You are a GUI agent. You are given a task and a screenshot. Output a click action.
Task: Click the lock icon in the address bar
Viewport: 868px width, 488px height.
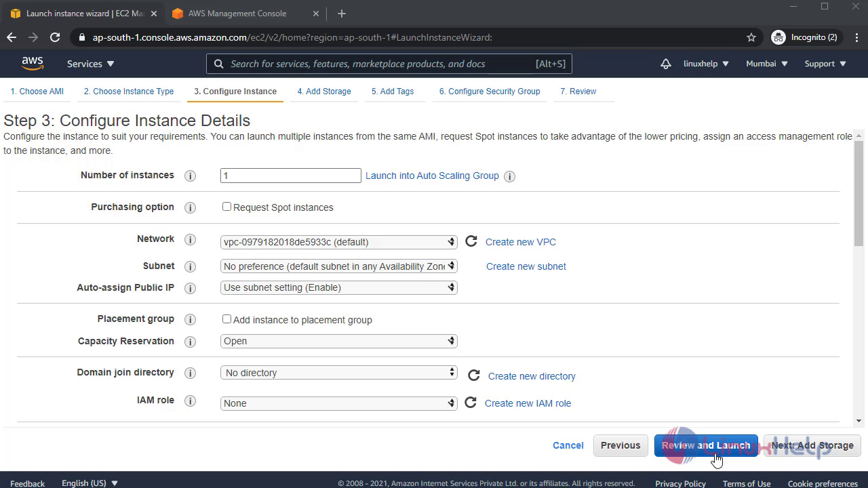(x=82, y=37)
